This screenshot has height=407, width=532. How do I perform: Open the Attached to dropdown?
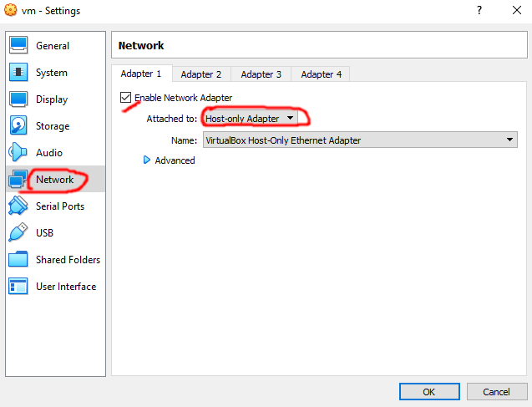250,119
